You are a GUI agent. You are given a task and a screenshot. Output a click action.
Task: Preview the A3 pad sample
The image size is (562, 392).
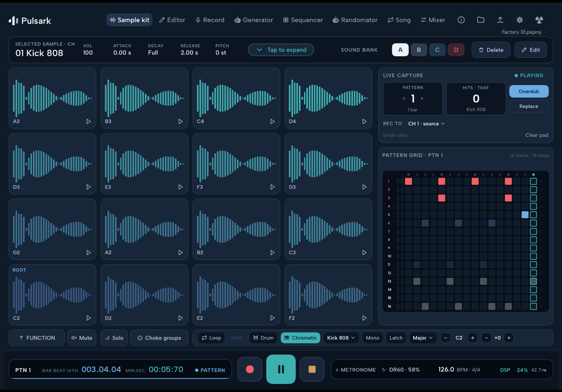click(88, 121)
